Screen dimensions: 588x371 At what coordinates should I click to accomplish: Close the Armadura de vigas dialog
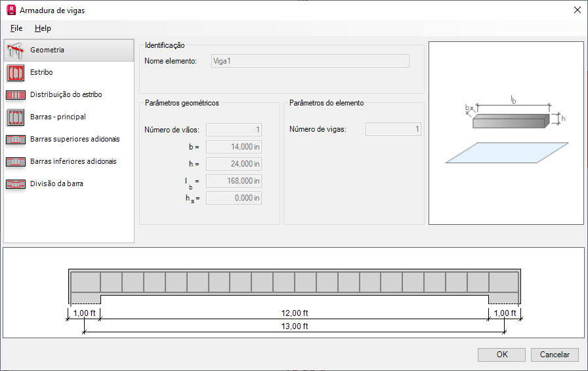[x=577, y=10]
